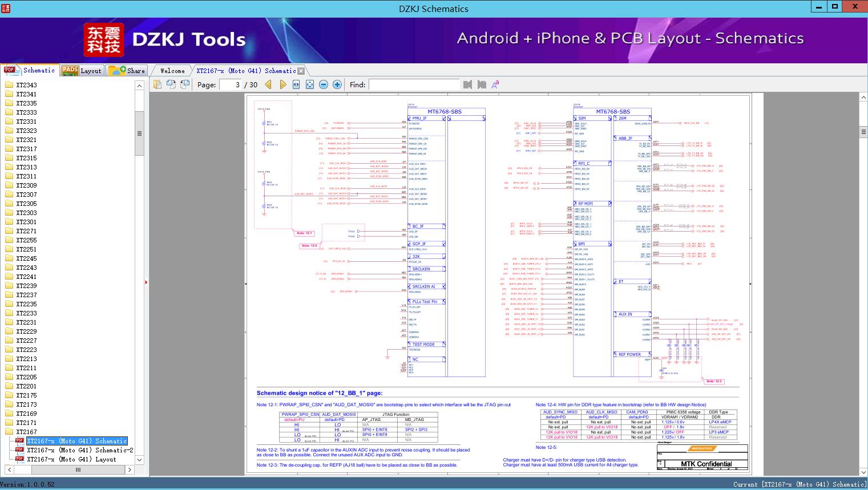The image size is (868, 490).
Task: Zoom in with the plus icon
Action: pos(337,84)
